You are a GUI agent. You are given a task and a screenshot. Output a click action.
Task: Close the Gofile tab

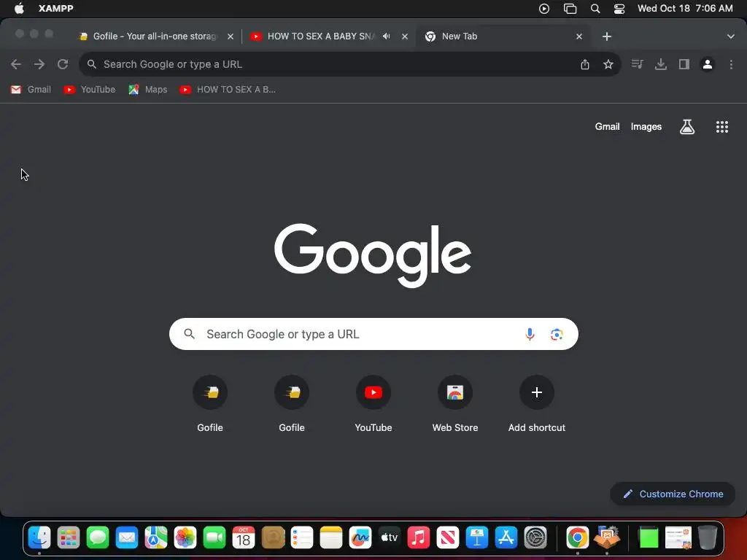pos(230,36)
